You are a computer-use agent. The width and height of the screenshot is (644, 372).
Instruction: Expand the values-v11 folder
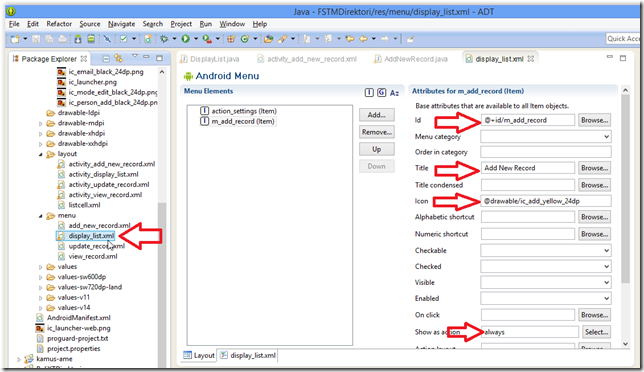click(41, 298)
